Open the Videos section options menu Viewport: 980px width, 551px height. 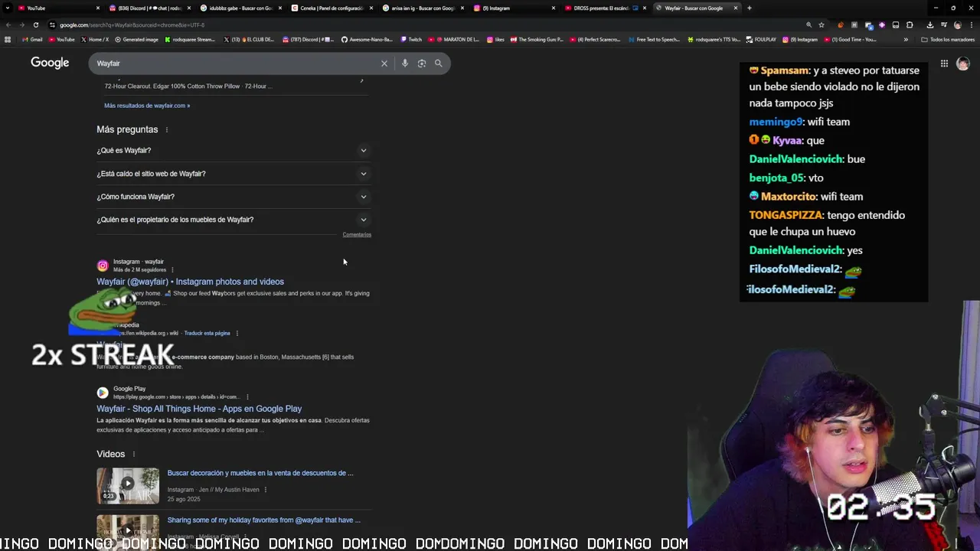(133, 455)
